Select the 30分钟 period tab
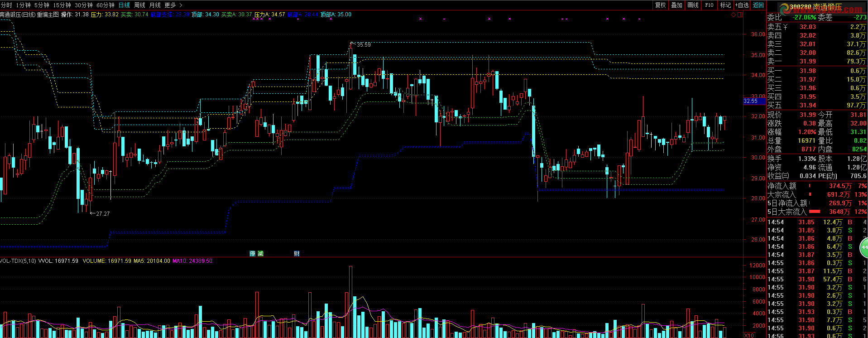Screen dimensions: 868x338 point(84,5)
